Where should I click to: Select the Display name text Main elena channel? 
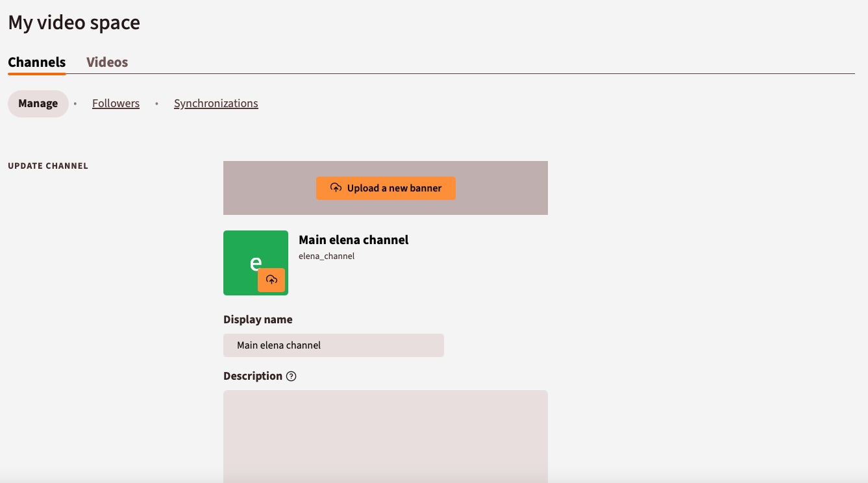(x=279, y=345)
